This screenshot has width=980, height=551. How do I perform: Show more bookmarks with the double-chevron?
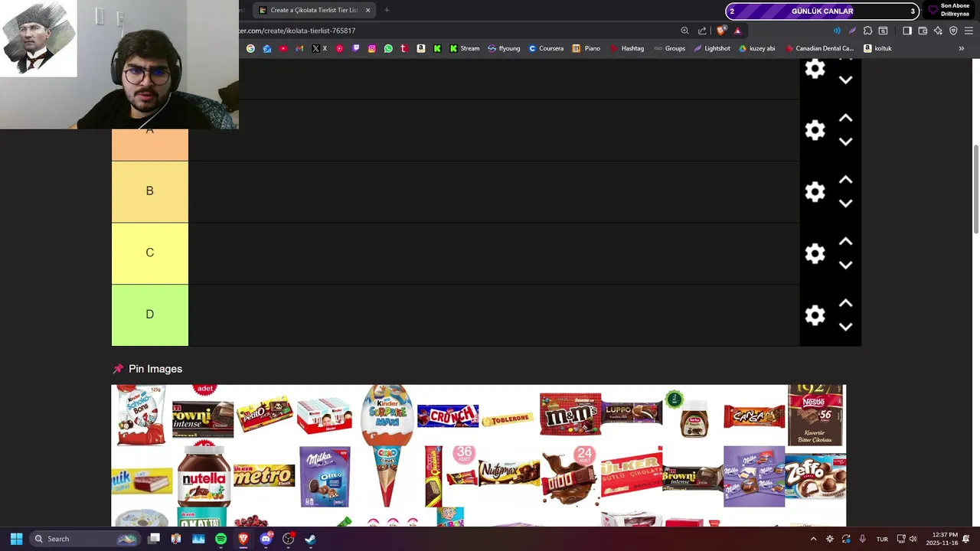tap(961, 48)
